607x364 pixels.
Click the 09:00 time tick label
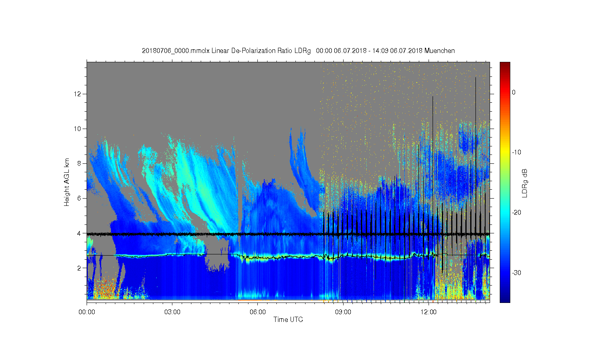point(343,312)
